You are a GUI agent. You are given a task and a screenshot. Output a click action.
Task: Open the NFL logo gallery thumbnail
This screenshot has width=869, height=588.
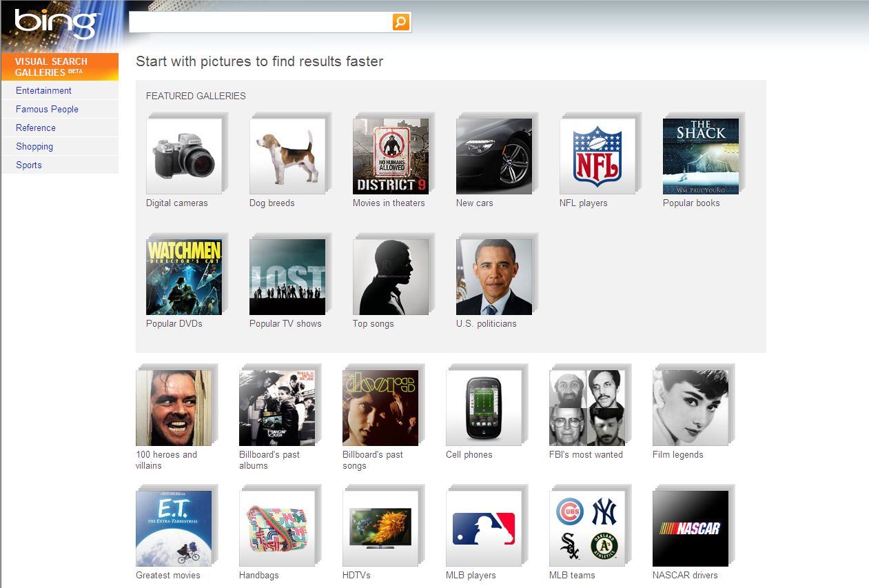[597, 156]
